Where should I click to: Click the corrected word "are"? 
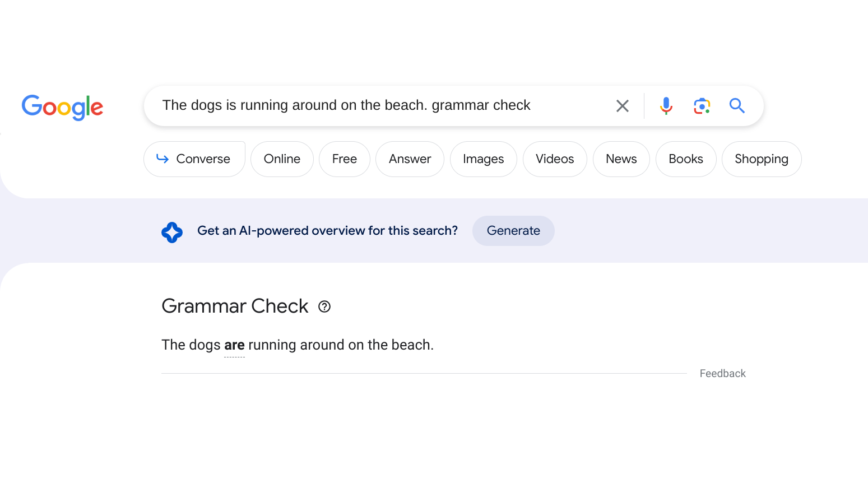pyautogui.click(x=234, y=345)
